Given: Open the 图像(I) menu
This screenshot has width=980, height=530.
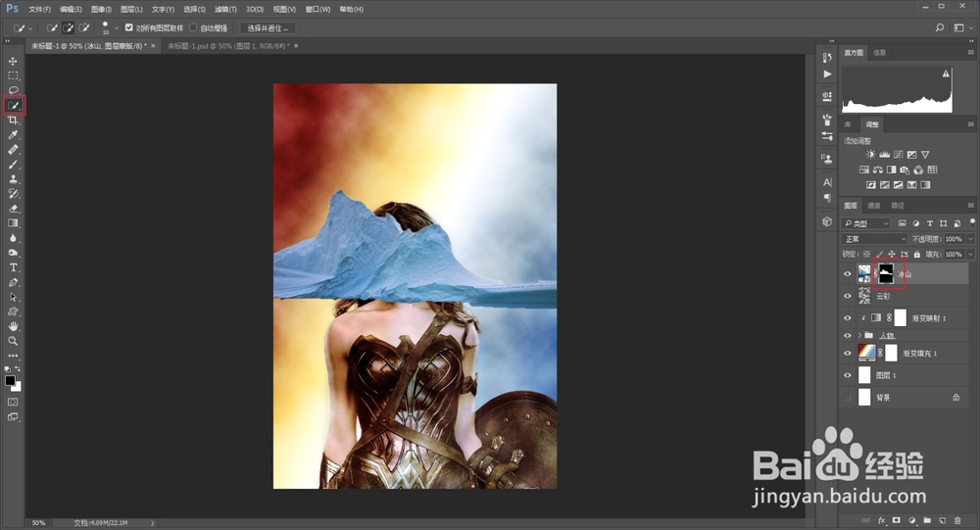Looking at the screenshot, I should point(101,10).
